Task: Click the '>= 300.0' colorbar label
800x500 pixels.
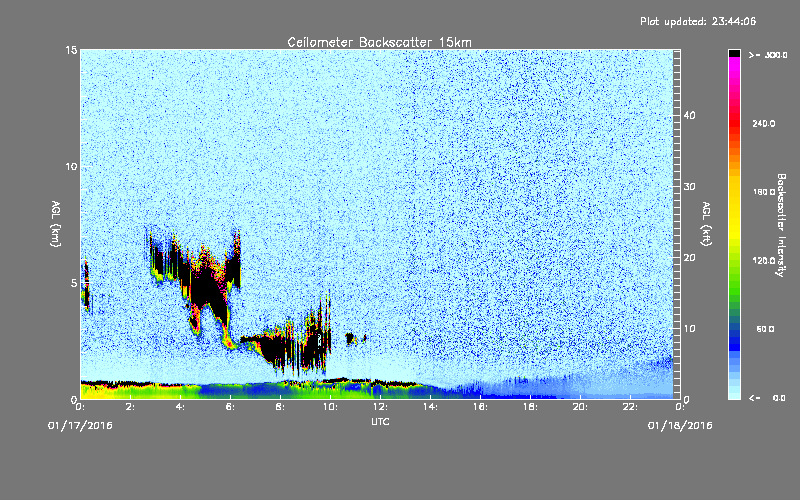Action: click(x=768, y=55)
